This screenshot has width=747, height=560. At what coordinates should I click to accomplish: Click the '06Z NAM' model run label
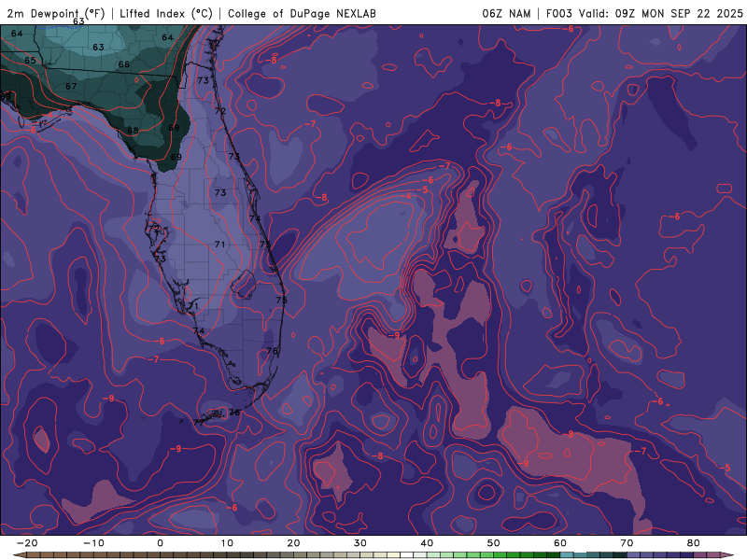506,14
